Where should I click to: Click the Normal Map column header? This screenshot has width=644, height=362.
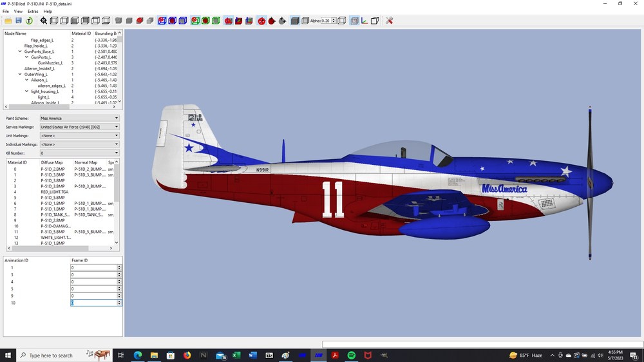86,162
